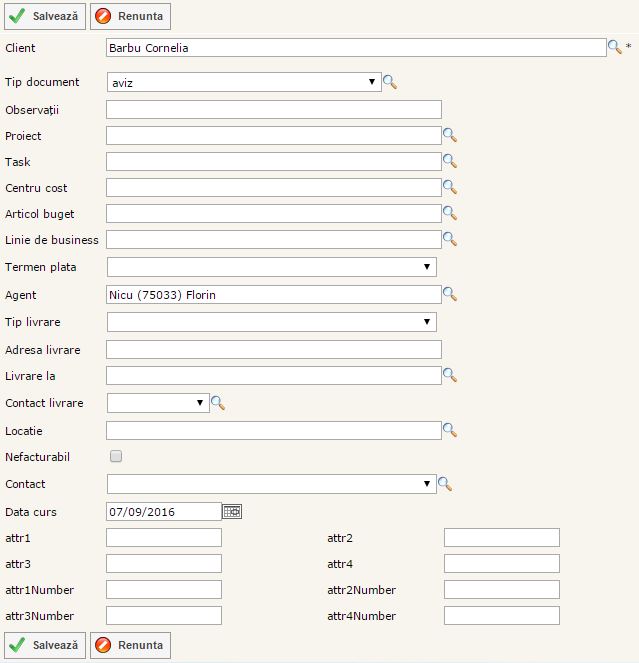Open the Task lookup magnifier
The height and width of the screenshot is (663, 639).
click(450, 161)
